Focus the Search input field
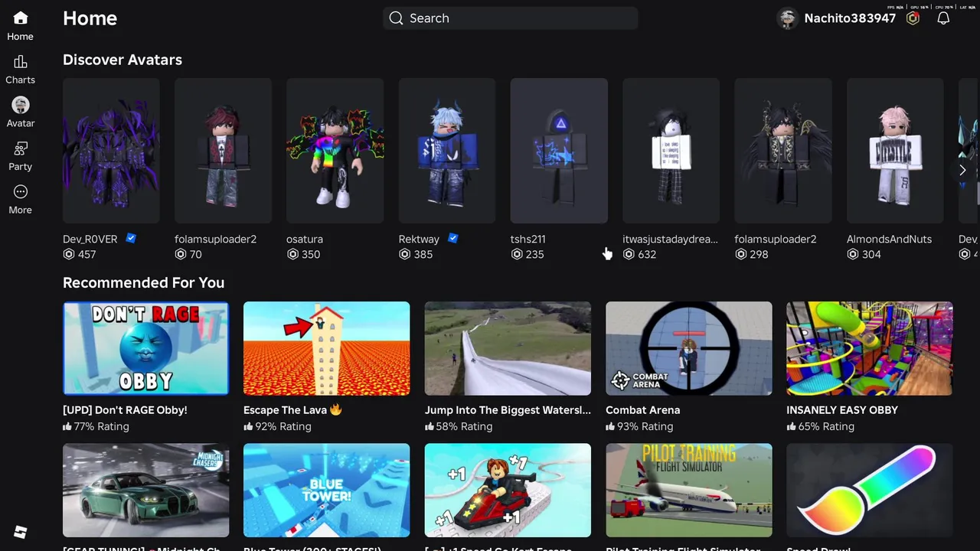The height and width of the screenshot is (551, 980). (510, 18)
